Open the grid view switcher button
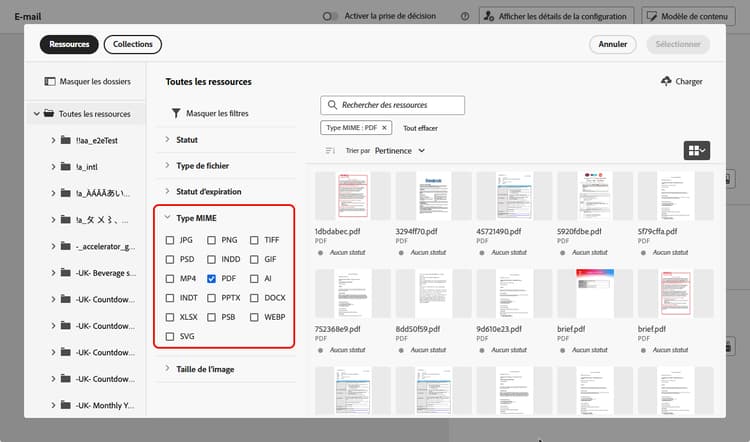 [696, 151]
